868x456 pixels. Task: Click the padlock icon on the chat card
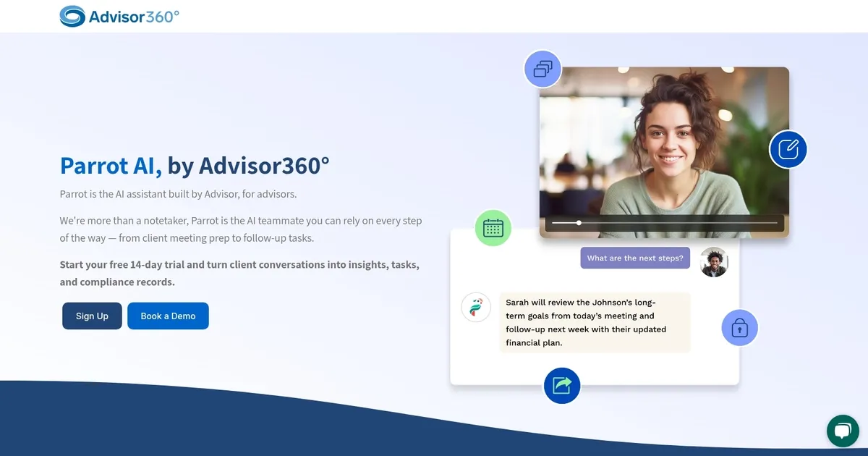point(739,328)
